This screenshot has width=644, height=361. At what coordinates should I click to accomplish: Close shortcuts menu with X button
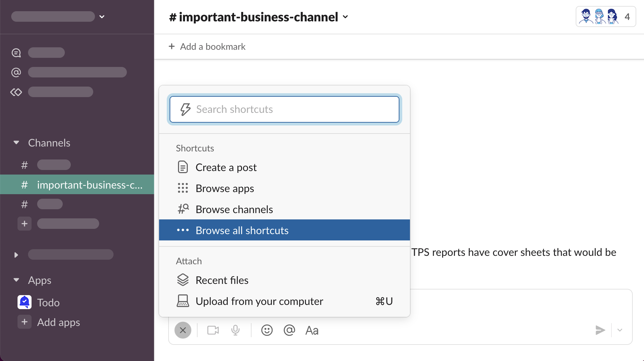pos(183,330)
